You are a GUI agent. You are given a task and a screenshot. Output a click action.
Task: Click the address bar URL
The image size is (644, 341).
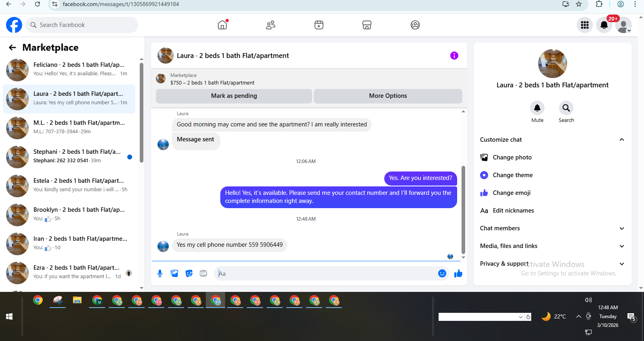121,4
